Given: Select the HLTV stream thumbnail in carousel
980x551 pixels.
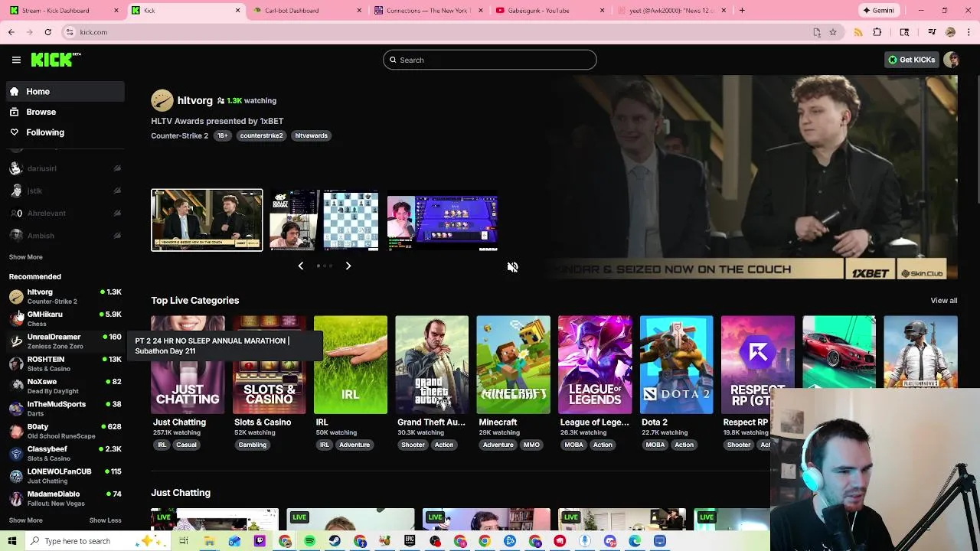Looking at the screenshot, I should point(207,220).
